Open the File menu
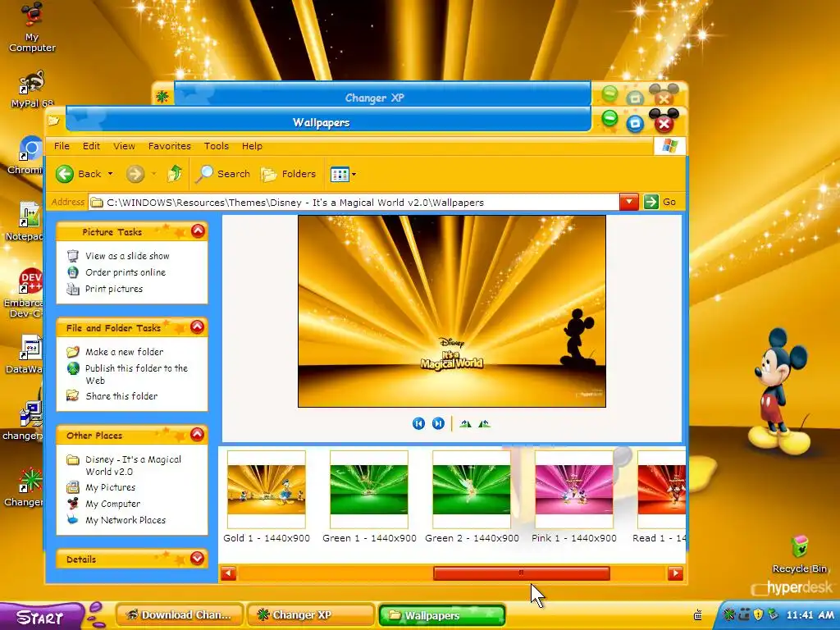 (62, 146)
